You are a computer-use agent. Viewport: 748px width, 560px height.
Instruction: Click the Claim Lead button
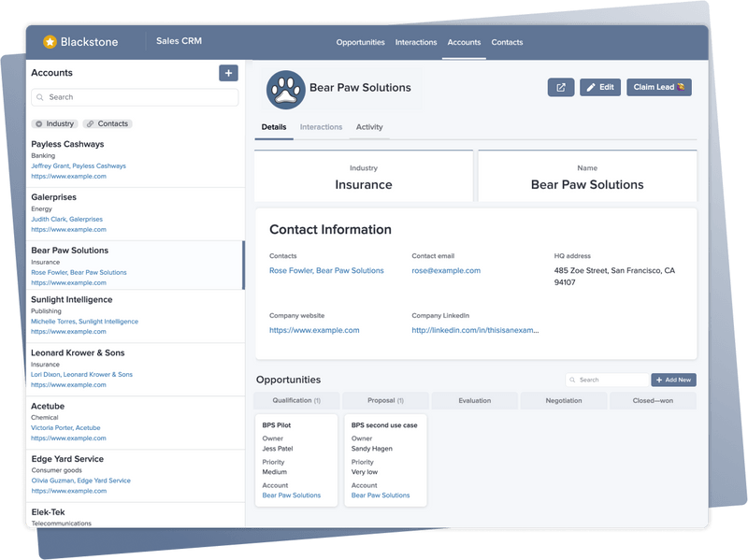[659, 87]
